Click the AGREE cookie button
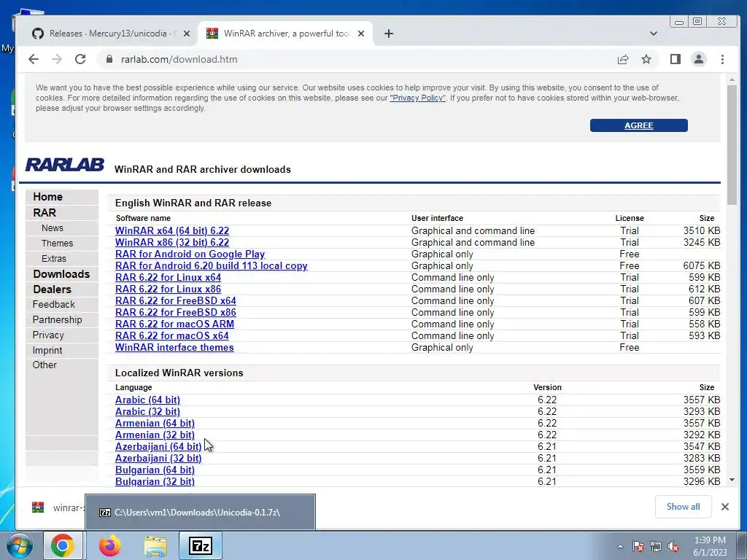747x560 pixels. point(639,125)
